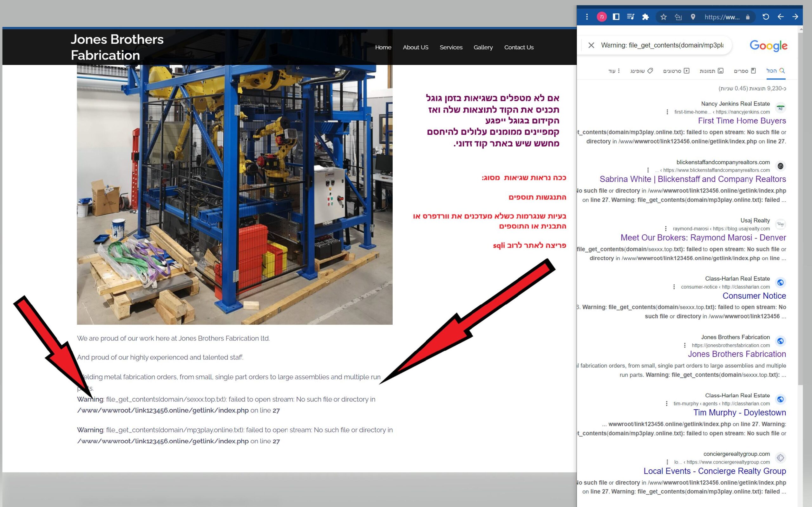Open options for jonesbrothersfabrication.com result
Viewport: 812px width, 507px height.
click(x=685, y=345)
